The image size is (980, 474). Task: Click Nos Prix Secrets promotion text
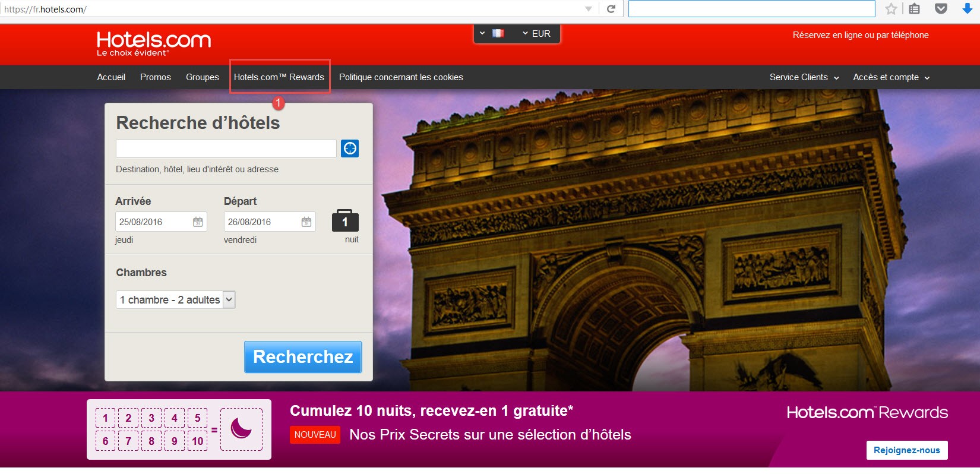pyautogui.click(x=490, y=435)
